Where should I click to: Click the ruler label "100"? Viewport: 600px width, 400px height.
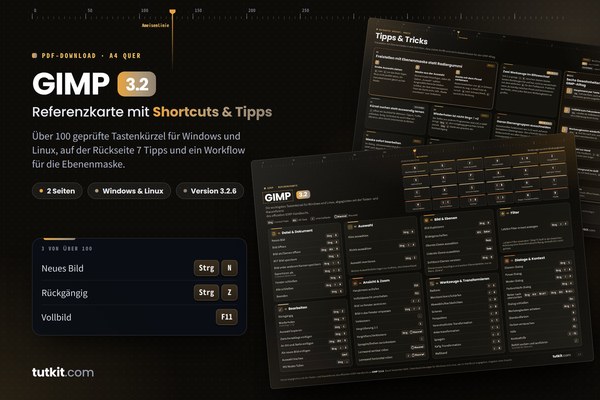pos(145,10)
